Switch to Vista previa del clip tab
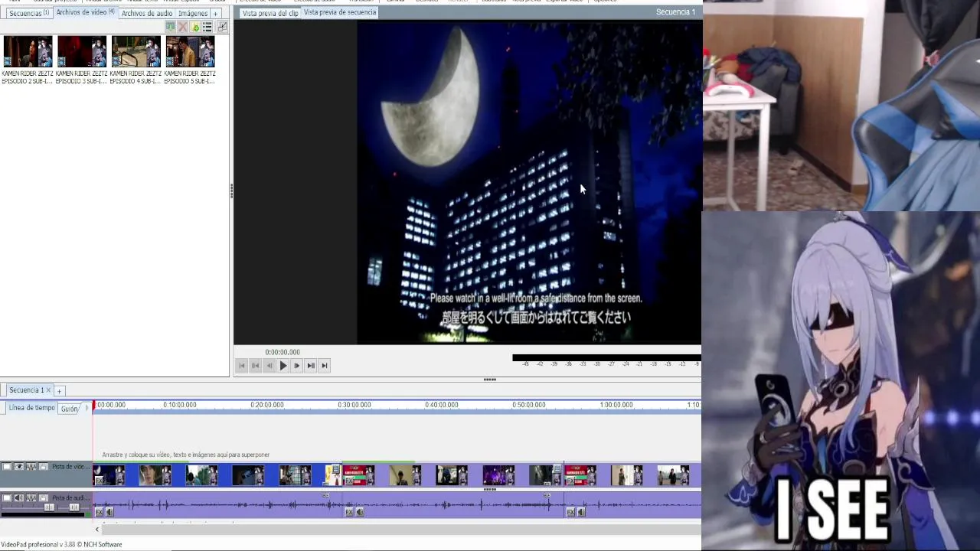Image resolution: width=980 pixels, height=551 pixels. pos(269,13)
